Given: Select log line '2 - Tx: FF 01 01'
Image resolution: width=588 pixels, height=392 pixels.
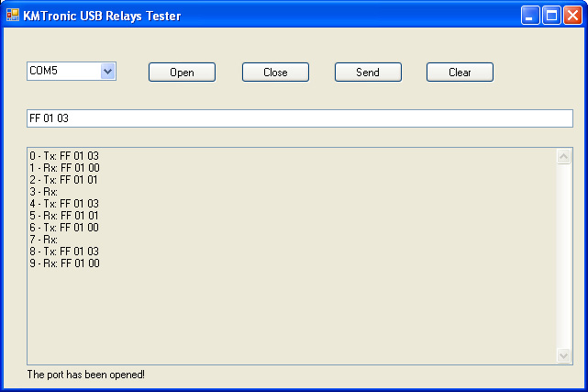Looking at the screenshot, I should (x=63, y=180).
